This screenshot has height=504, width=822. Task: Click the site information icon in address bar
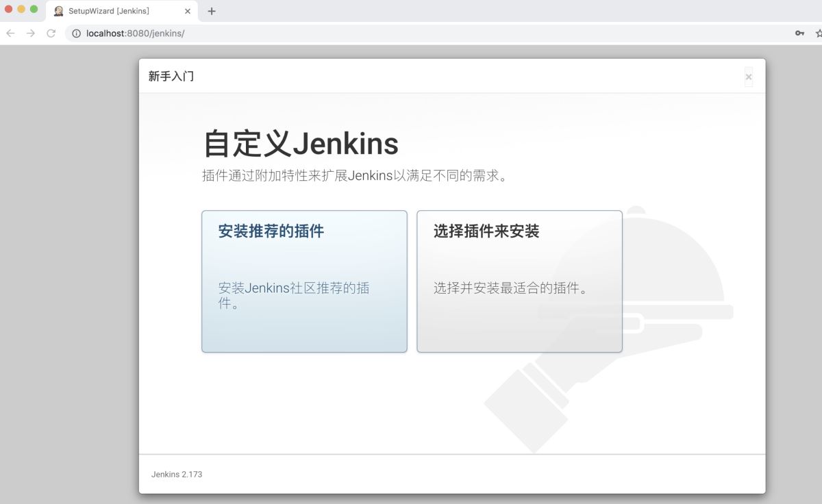(77, 33)
